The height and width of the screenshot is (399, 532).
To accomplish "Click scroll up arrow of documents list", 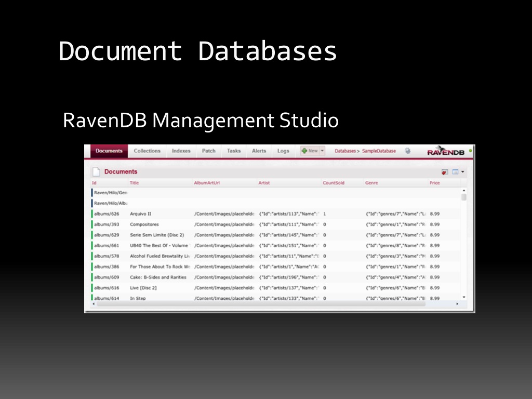I will click(x=463, y=191).
